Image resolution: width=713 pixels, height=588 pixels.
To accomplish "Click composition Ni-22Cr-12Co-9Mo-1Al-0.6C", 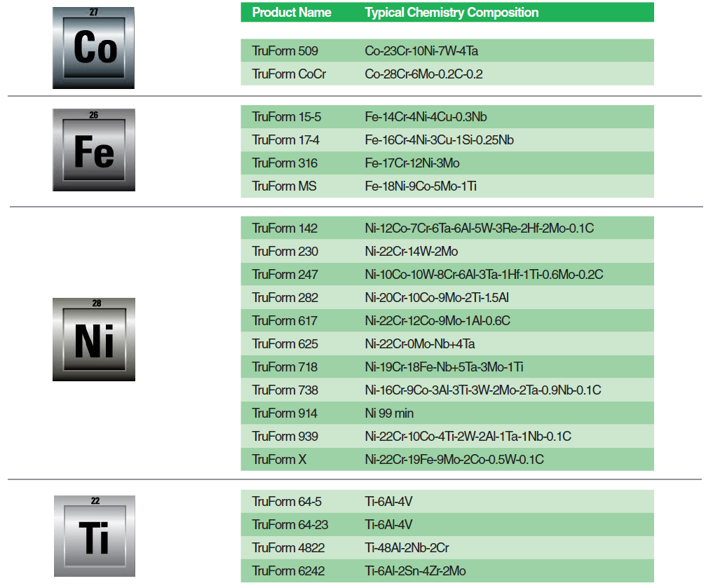I will click(x=437, y=321).
